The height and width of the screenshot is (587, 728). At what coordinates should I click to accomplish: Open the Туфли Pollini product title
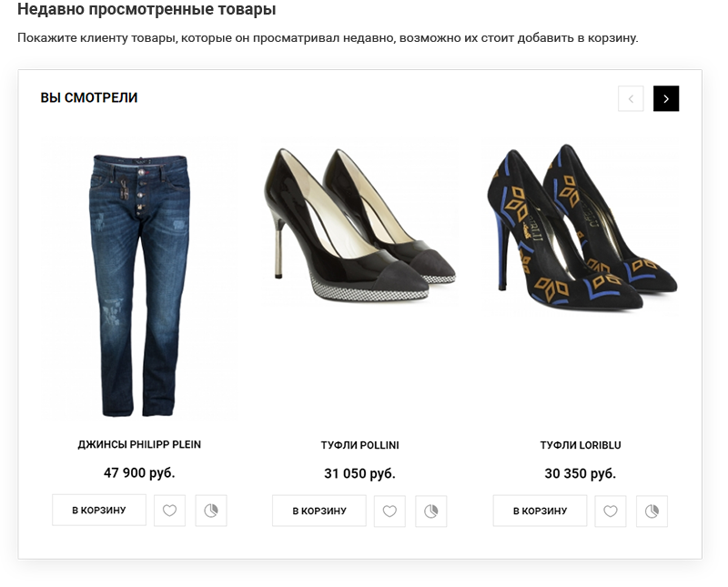pos(359,445)
